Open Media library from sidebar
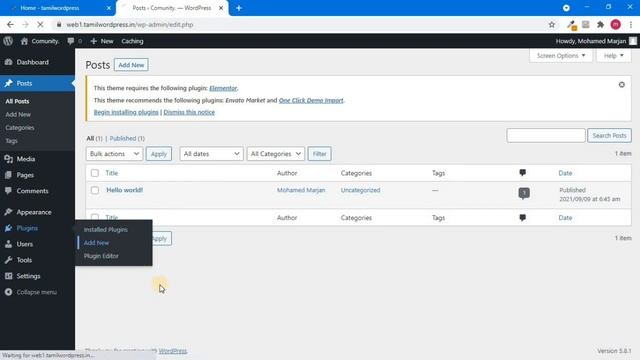Screen dimensions: 640x360 (26, 159)
